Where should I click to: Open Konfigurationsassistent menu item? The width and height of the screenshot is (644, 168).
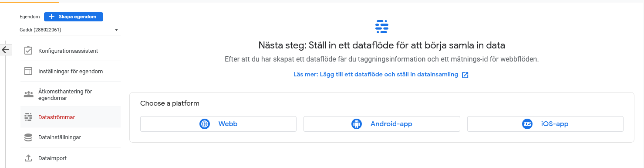coord(71,51)
